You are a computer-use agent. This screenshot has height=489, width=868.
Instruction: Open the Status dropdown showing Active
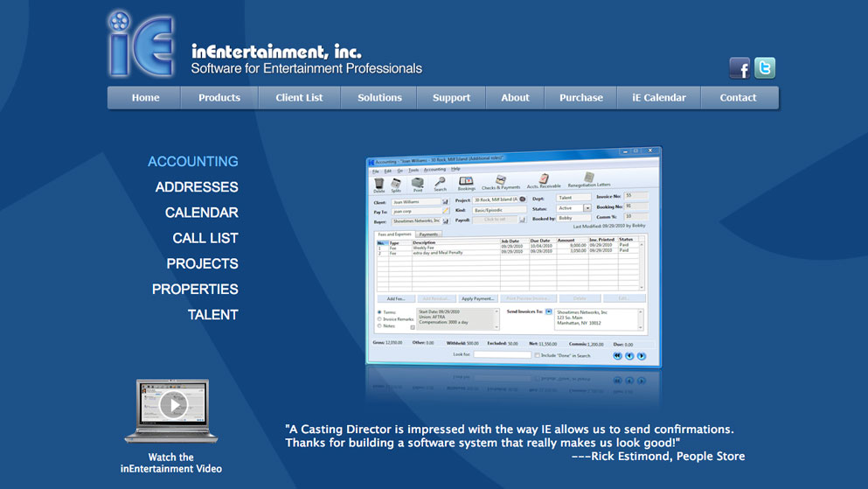pyautogui.click(x=587, y=208)
